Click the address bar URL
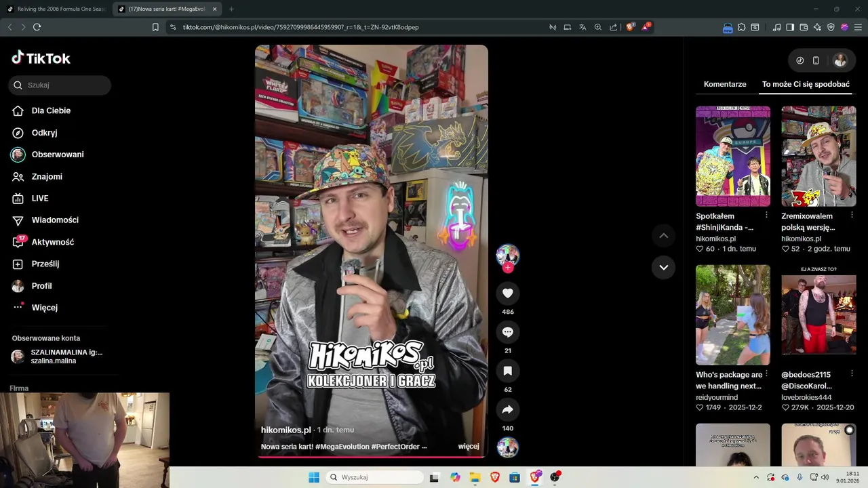 (x=301, y=27)
